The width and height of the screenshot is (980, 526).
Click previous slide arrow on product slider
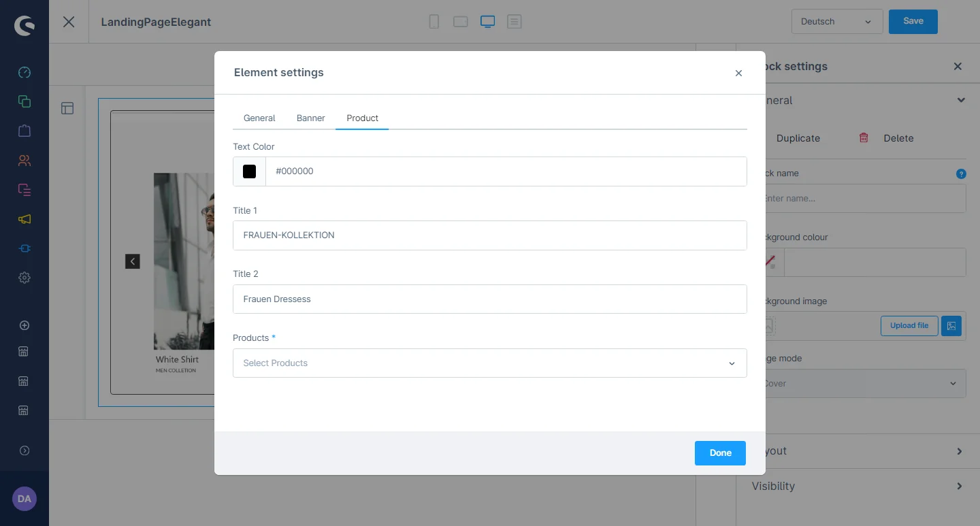pyautogui.click(x=133, y=261)
